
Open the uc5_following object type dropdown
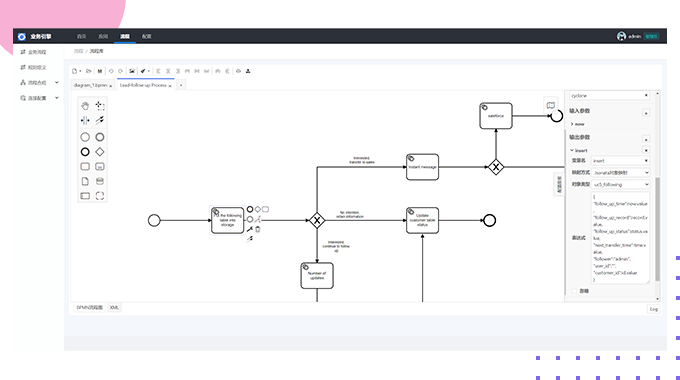pyautogui.click(x=621, y=184)
